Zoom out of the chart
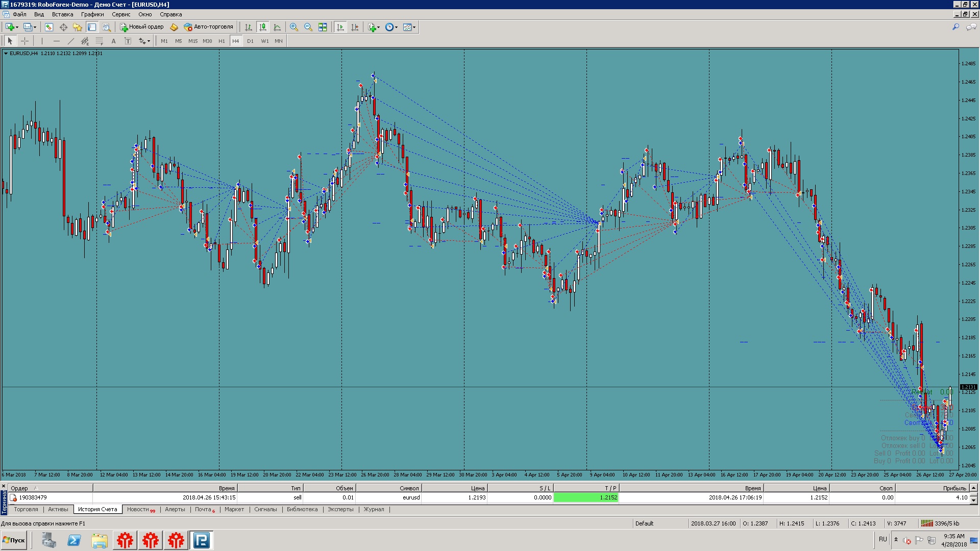Viewport: 980px width, 551px height. (x=308, y=27)
